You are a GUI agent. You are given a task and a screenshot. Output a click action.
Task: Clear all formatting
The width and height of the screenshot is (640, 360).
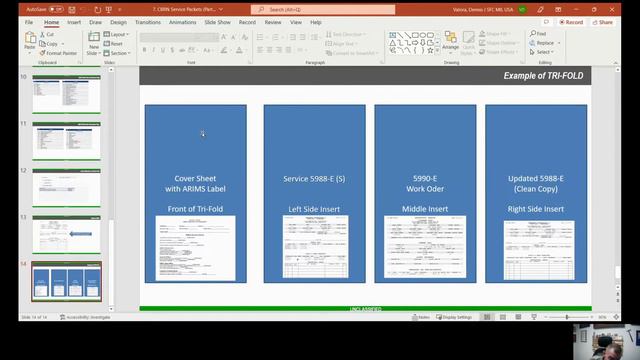tap(244, 37)
